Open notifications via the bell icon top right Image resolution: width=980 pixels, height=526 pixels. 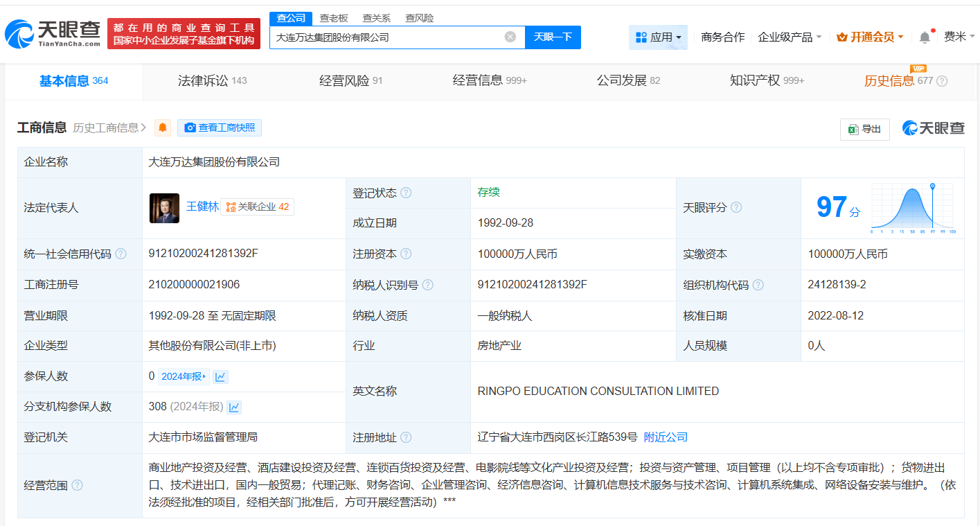(925, 36)
